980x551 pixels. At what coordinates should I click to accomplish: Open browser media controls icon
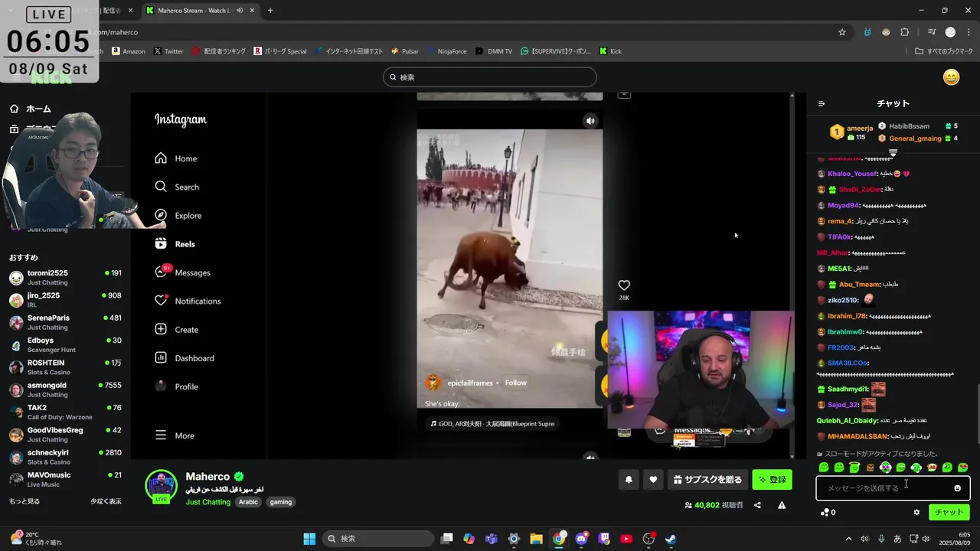coord(932,32)
